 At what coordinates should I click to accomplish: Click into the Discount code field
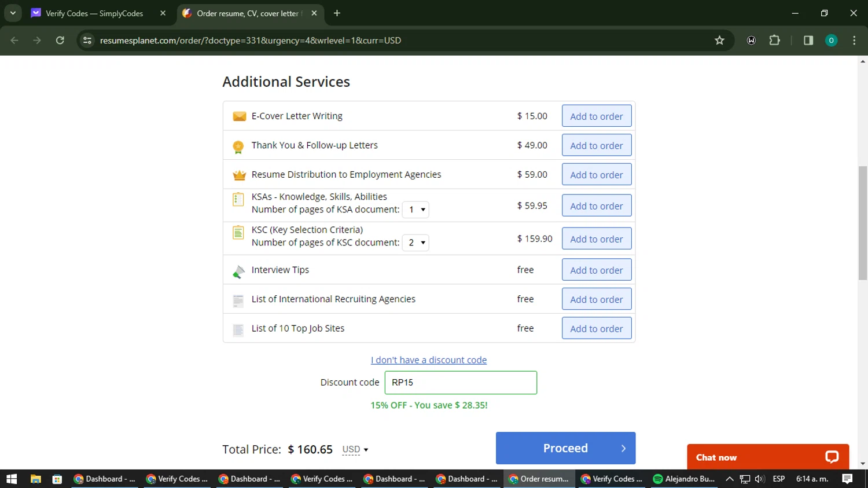pos(461,383)
